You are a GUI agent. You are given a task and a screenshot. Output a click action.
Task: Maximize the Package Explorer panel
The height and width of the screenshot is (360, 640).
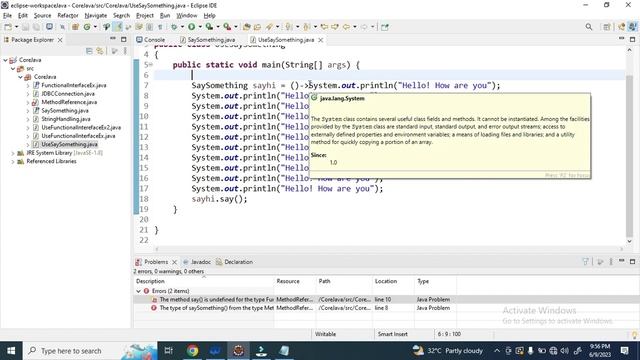124,39
